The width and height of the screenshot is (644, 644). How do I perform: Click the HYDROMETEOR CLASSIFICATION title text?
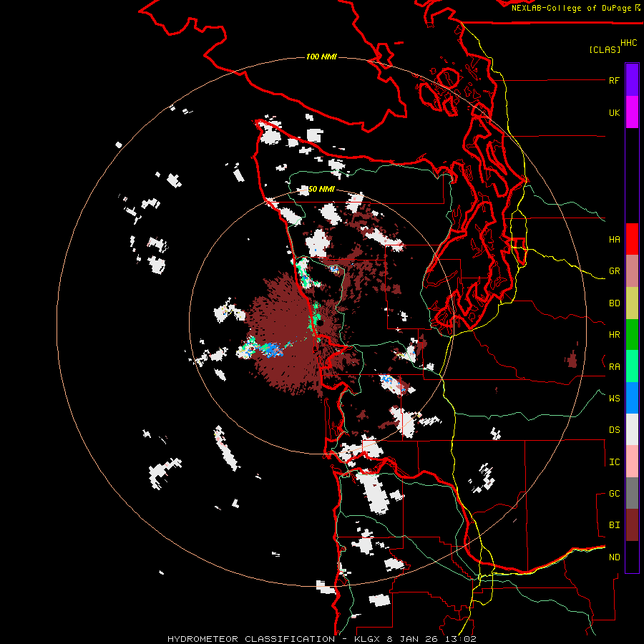251,639
